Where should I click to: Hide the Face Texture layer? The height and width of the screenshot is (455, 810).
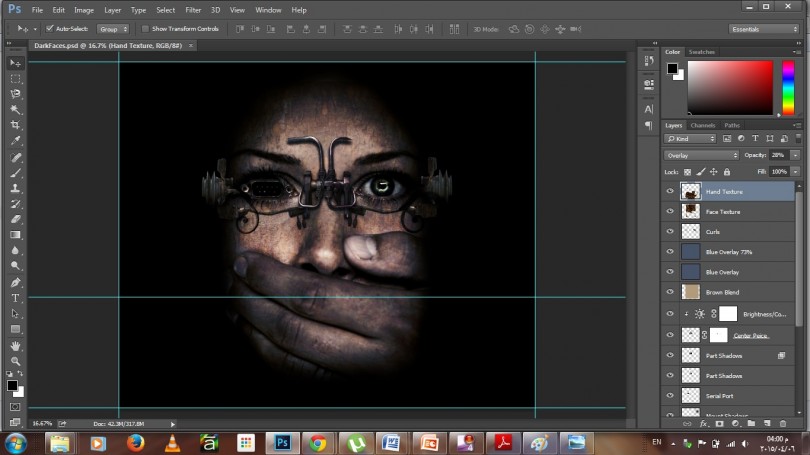(670, 211)
